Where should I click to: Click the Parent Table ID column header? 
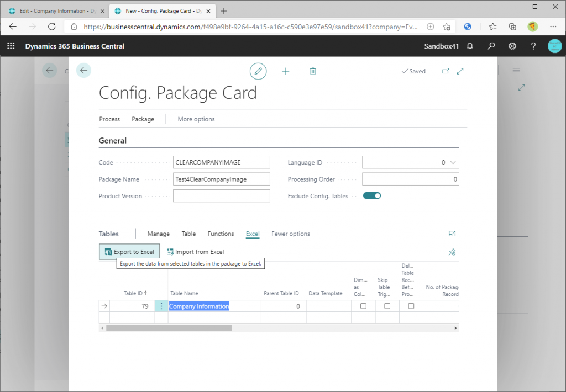[281, 293]
